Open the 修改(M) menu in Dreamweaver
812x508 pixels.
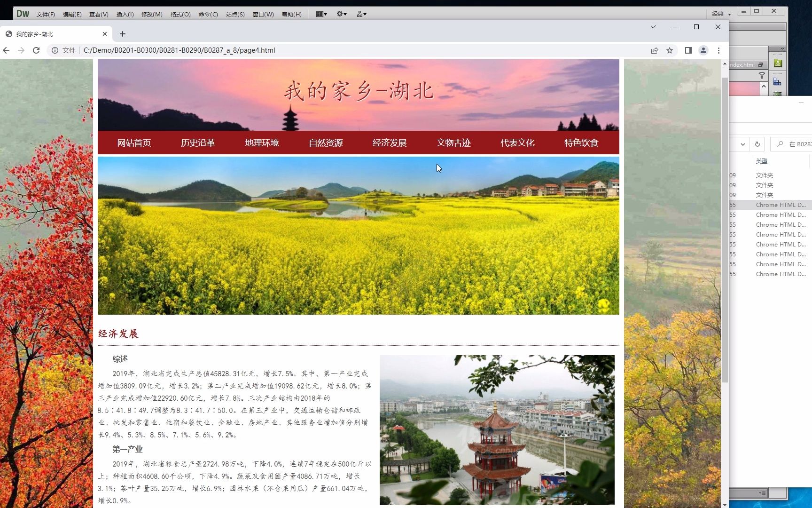coord(152,14)
